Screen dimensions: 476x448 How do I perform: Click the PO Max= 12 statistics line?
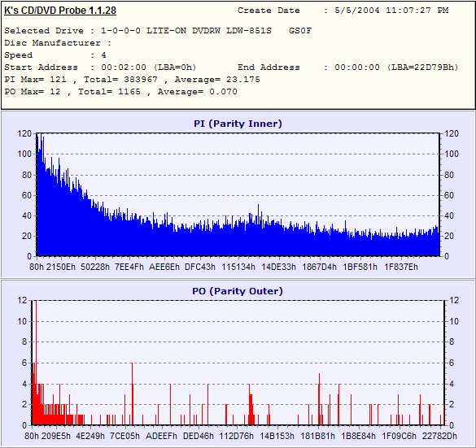click(x=120, y=92)
